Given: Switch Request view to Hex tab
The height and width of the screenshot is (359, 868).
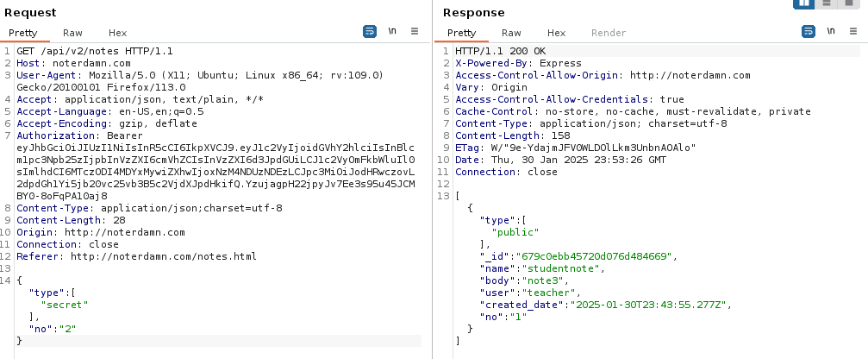Looking at the screenshot, I should click(x=117, y=33).
